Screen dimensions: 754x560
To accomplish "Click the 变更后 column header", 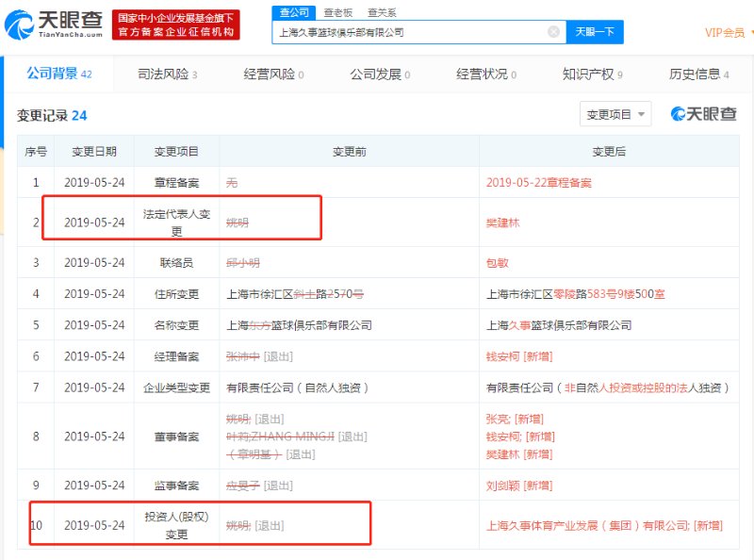I will coord(609,152).
